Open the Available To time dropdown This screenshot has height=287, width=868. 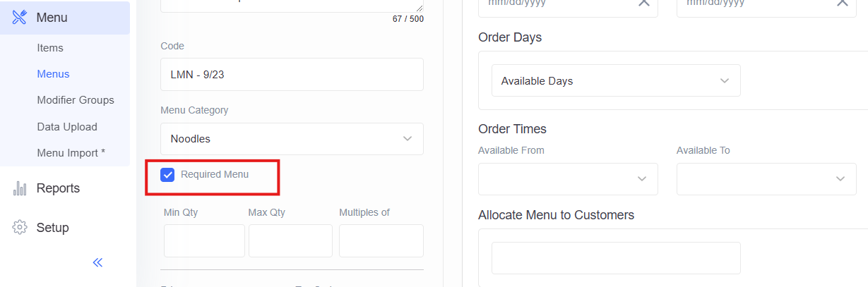coord(766,179)
